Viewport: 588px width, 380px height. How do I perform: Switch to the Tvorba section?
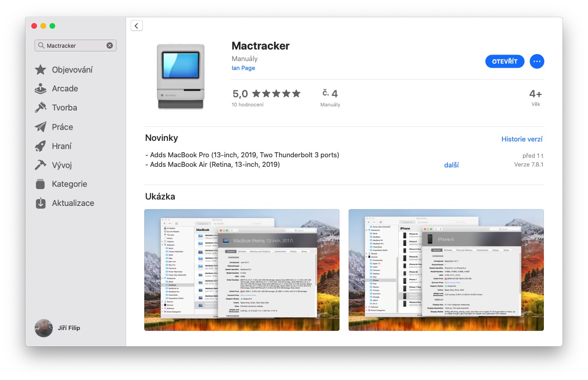(65, 108)
